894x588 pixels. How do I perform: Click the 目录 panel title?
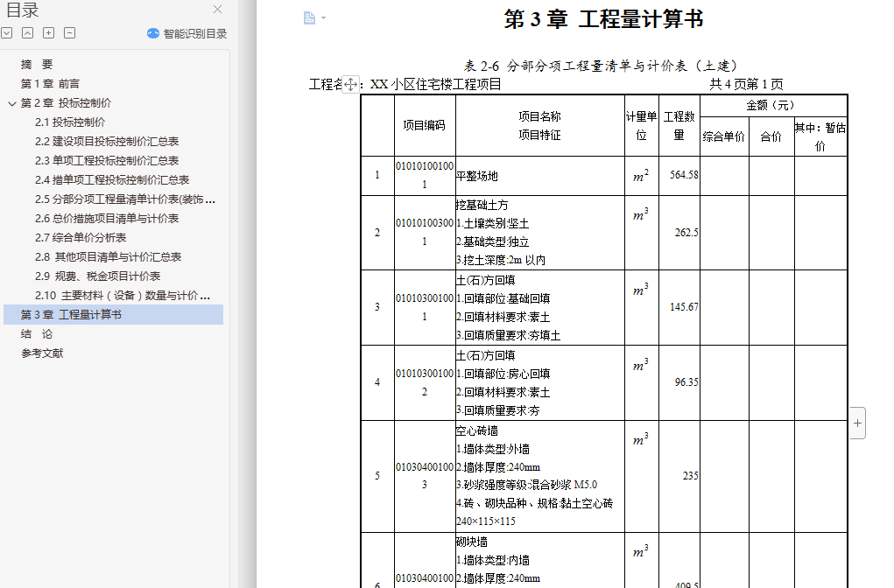point(22,10)
